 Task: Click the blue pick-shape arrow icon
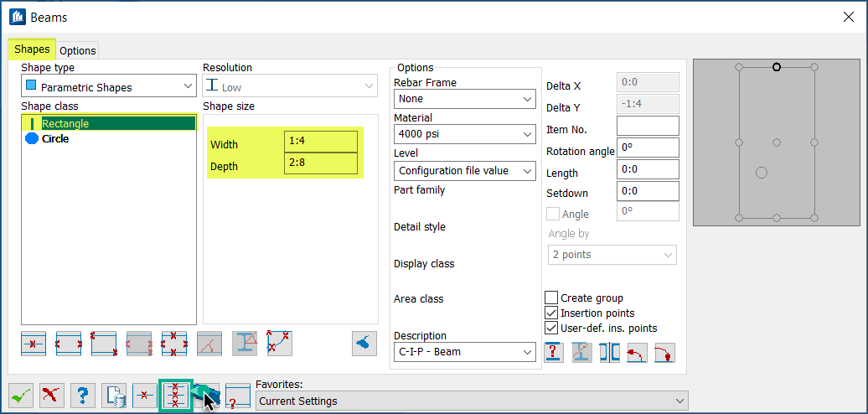click(x=364, y=344)
